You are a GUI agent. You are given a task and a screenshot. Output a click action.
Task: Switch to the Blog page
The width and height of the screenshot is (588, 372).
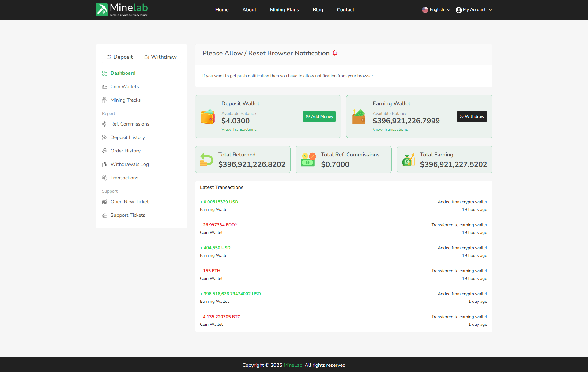point(318,10)
